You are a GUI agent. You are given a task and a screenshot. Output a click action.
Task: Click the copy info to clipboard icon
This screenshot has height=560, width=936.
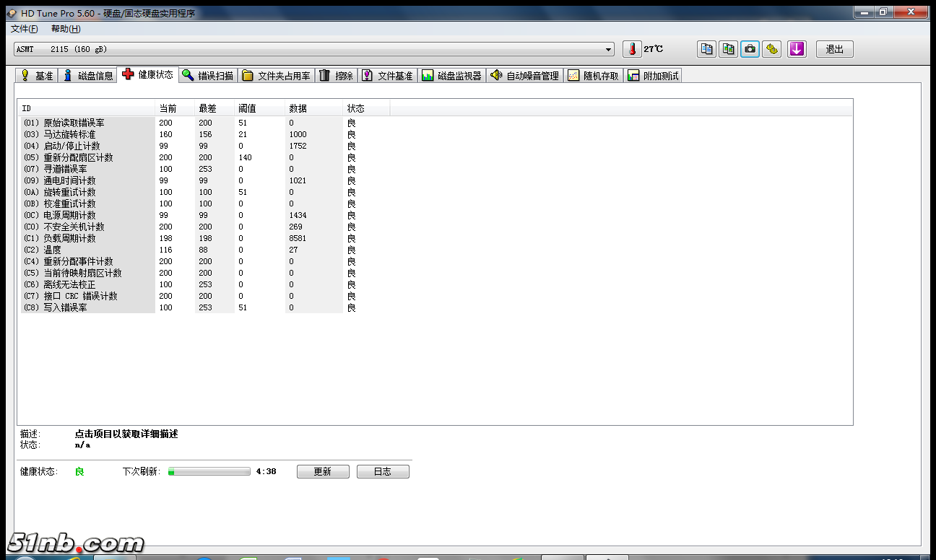(707, 49)
